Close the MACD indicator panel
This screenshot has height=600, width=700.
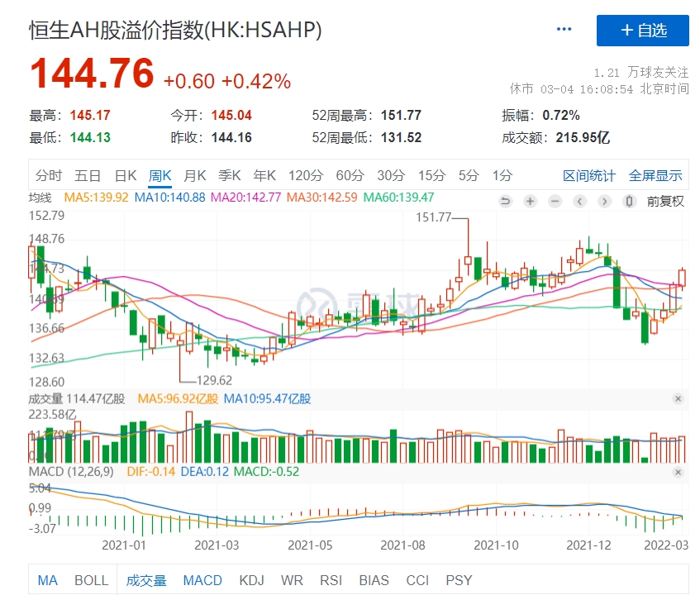(678, 472)
